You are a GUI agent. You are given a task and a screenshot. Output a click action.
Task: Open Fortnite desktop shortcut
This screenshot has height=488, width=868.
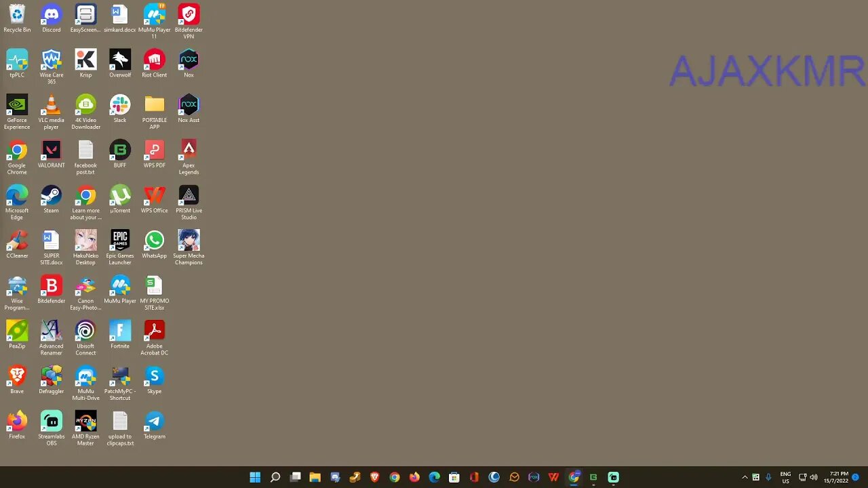point(120,334)
